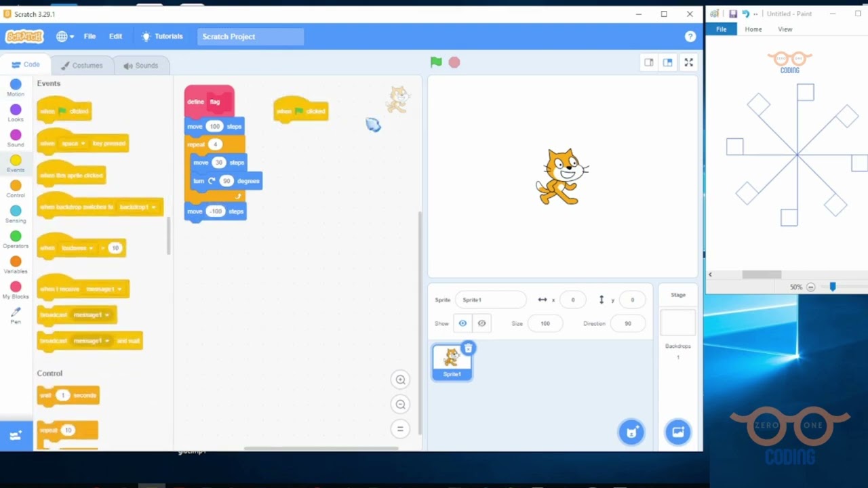Click Paint horizontal scrollbar thumb

[762, 274]
